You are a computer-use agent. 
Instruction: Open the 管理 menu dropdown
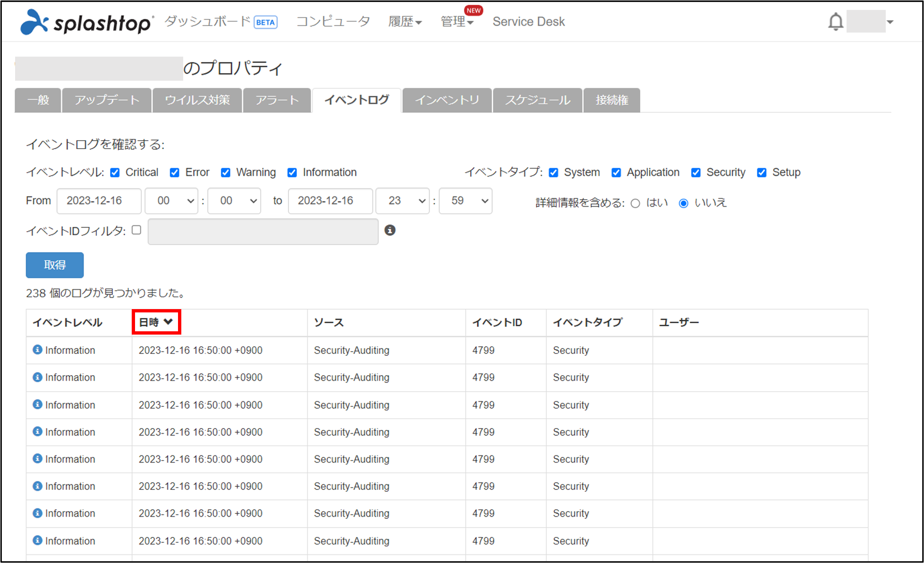(457, 22)
